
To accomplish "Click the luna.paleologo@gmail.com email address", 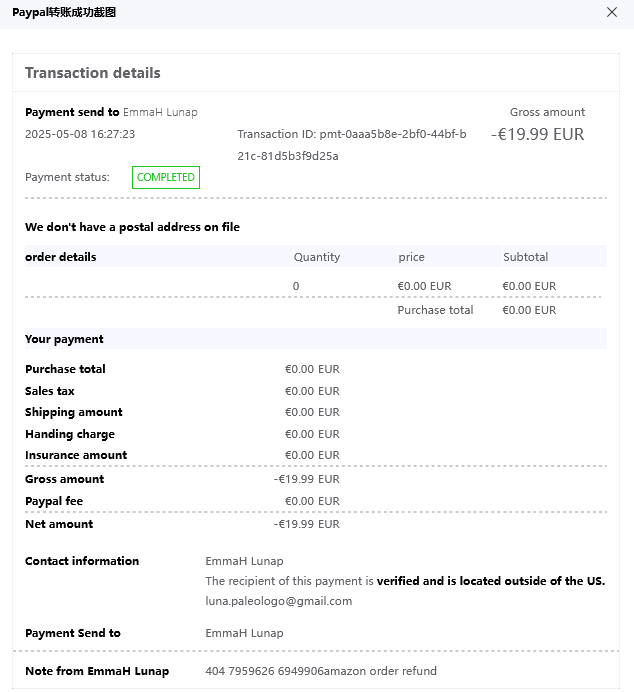I will pyautogui.click(x=278, y=601).
